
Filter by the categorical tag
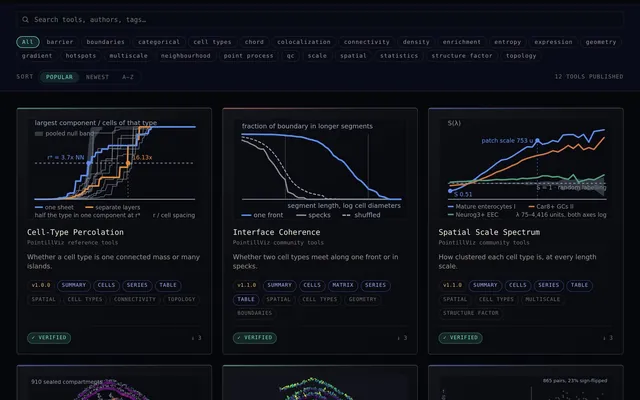(x=159, y=42)
